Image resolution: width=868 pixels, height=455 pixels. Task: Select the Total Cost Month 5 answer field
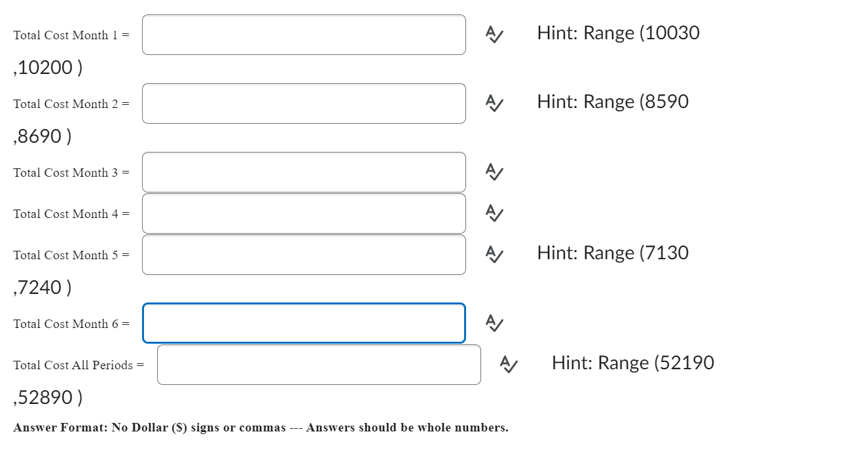[x=304, y=255]
